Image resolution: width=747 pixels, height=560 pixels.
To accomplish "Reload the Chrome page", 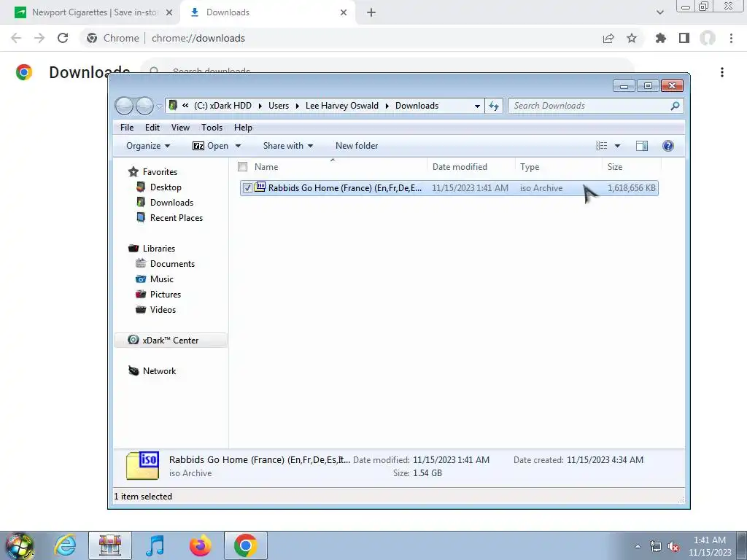I will click(63, 38).
